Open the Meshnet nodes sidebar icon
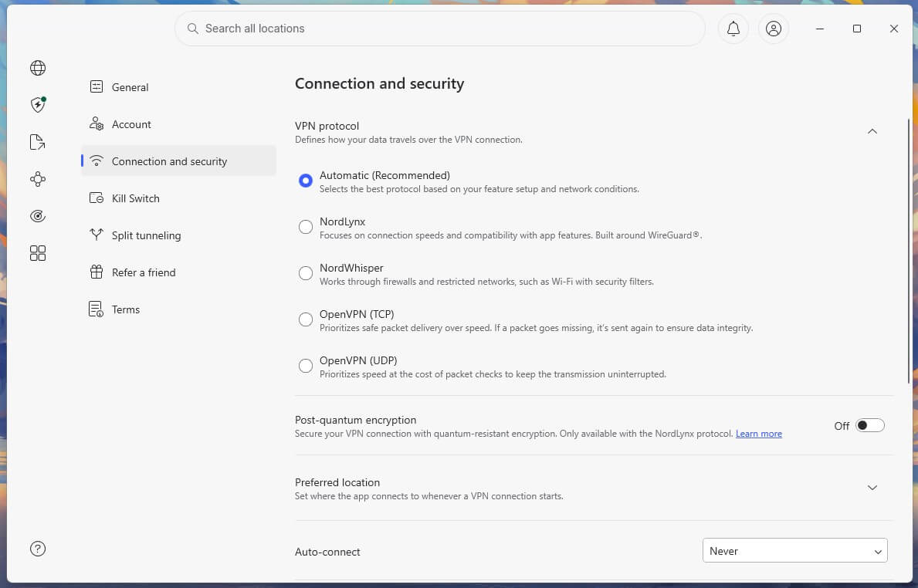 click(38, 179)
